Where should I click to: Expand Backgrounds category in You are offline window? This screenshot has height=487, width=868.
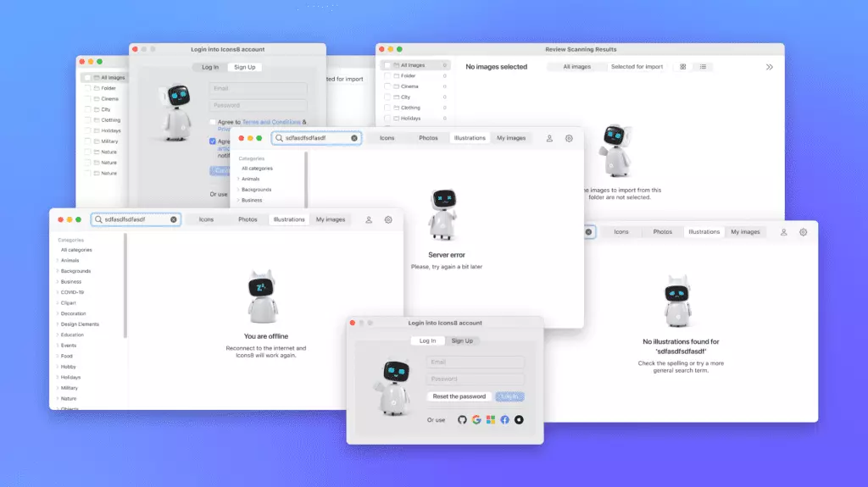click(58, 271)
